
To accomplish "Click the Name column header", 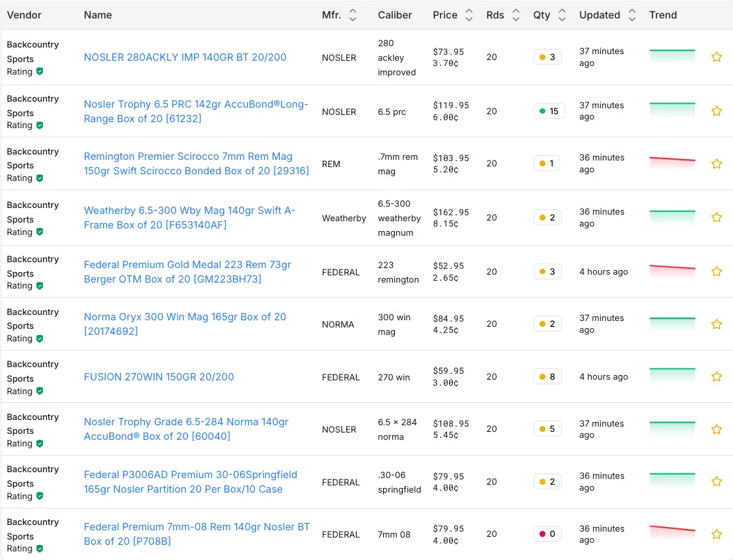I will [98, 15].
